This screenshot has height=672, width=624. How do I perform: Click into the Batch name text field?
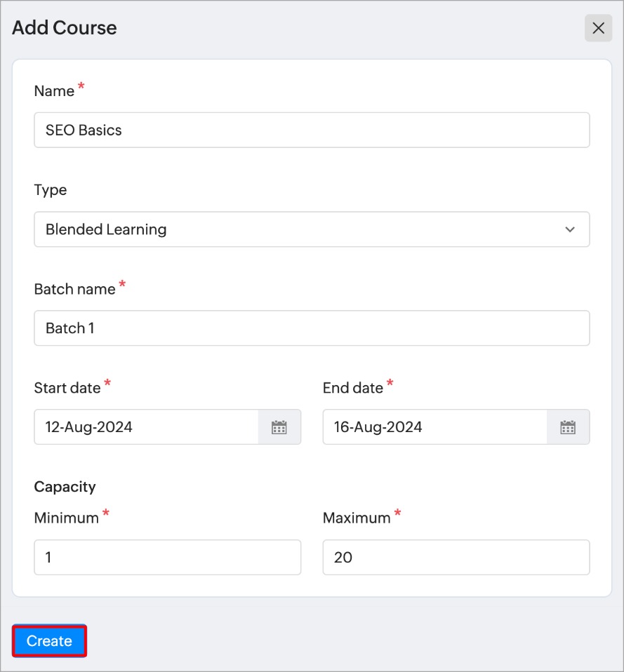312,328
